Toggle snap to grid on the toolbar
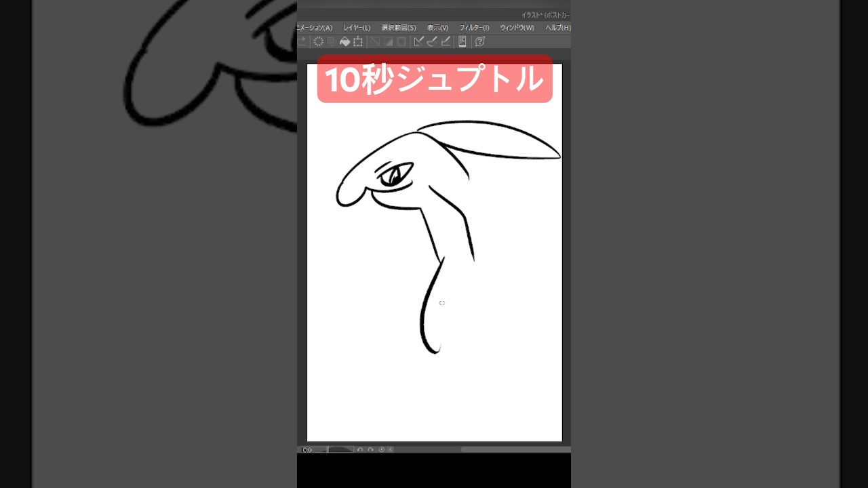The image size is (868, 488). coord(446,41)
